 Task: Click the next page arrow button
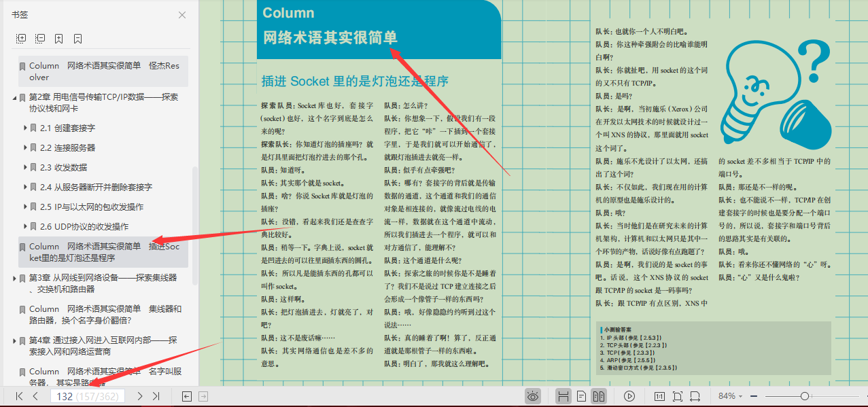139,395
